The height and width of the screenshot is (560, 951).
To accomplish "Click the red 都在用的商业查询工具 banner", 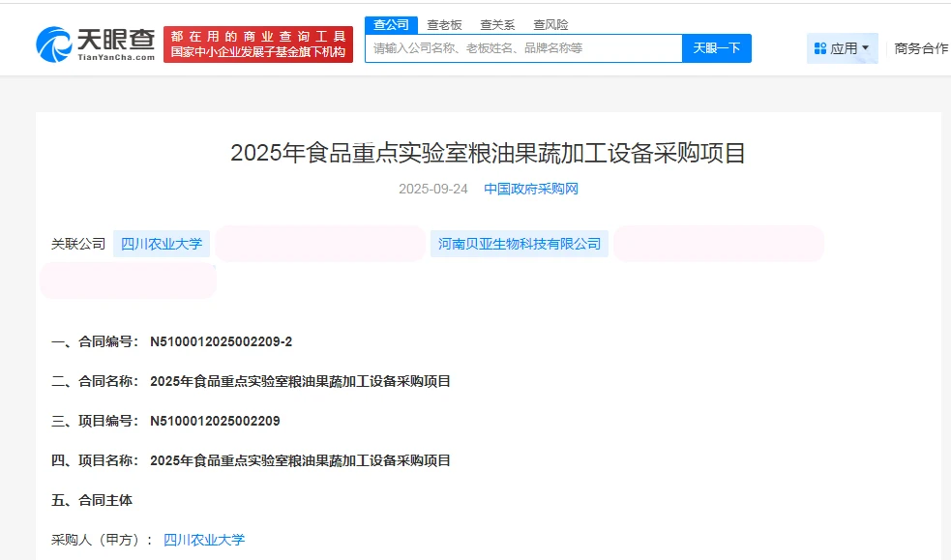I will (x=258, y=44).
